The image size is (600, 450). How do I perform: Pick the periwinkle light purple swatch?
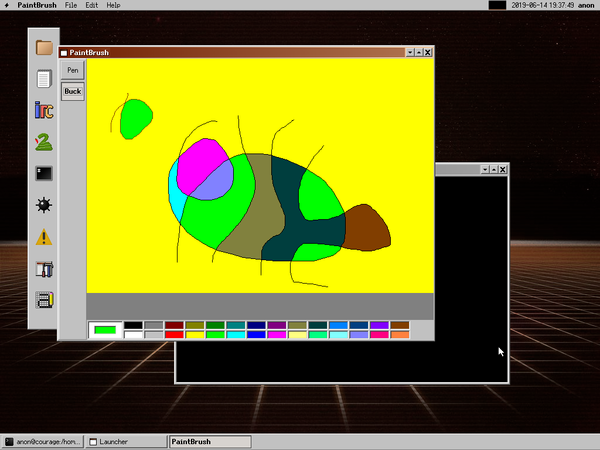tap(359, 335)
